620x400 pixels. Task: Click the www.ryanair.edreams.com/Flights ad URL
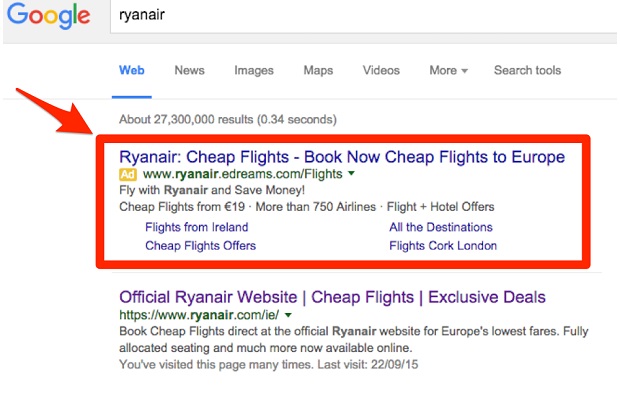click(242, 175)
